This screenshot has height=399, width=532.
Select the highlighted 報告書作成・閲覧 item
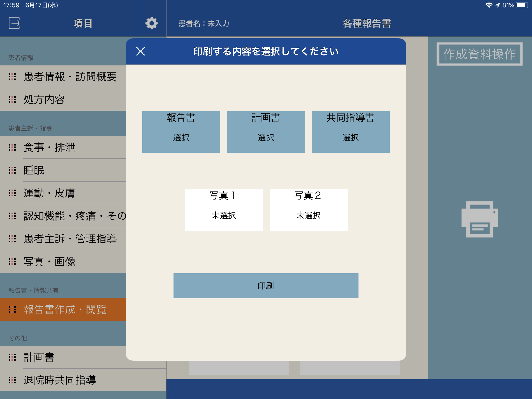click(63, 309)
